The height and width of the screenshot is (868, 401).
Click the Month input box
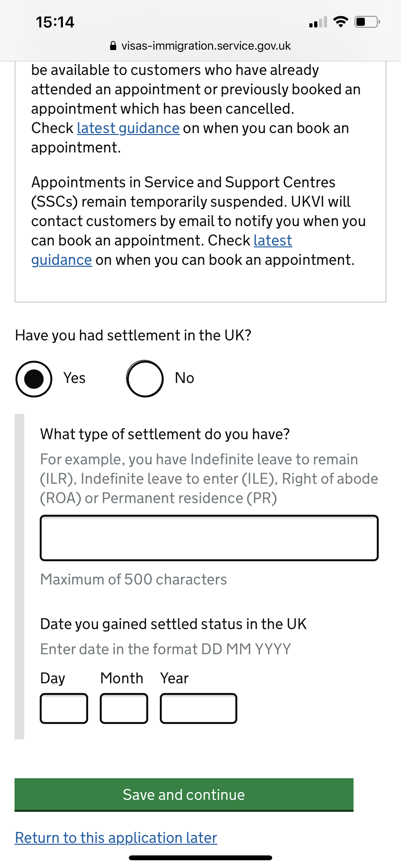(x=124, y=708)
